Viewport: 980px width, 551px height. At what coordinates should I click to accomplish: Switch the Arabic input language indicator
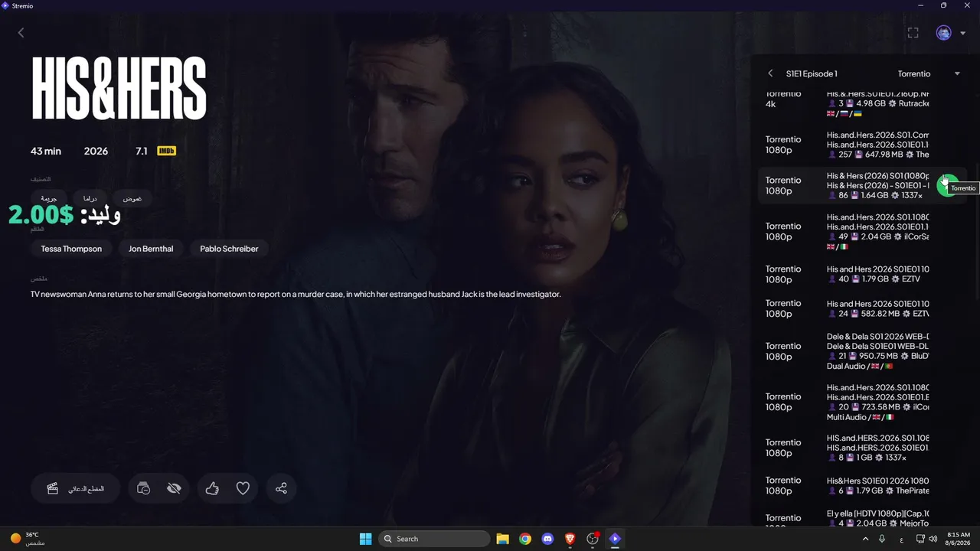coord(901,539)
